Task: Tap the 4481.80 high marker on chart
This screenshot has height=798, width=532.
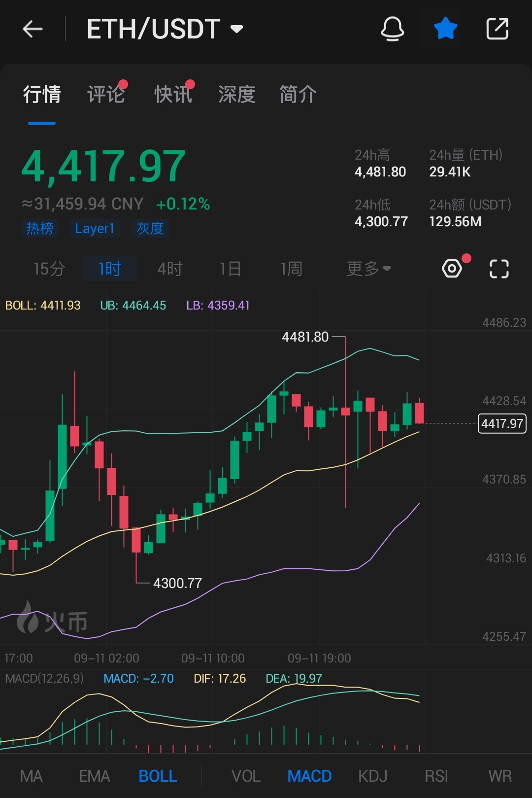Action: pyautogui.click(x=305, y=337)
